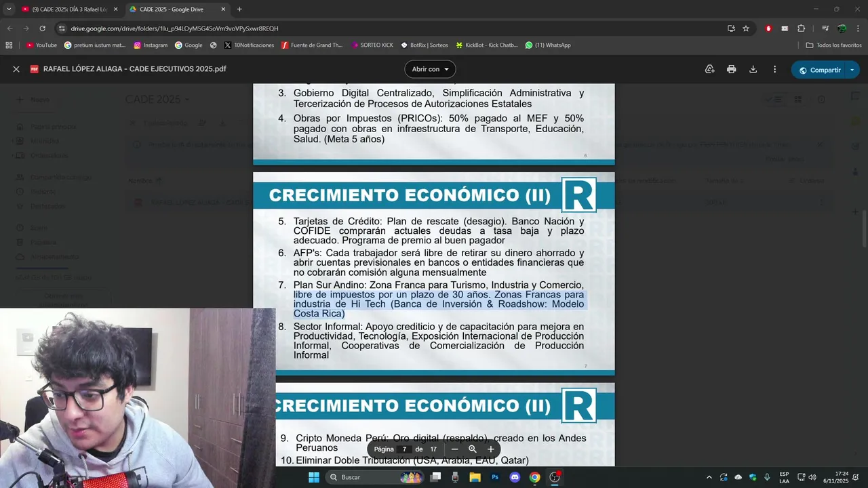The height and width of the screenshot is (488, 868).
Task: Open the 'Fuente de Grand Th...' bookmark
Action: pyautogui.click(x=312, y=45)
